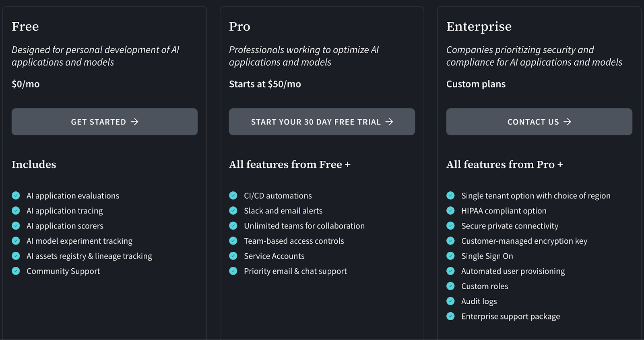Click the Get Started button
The width and height of the screenshot is (644, 340).
[105, 122]
